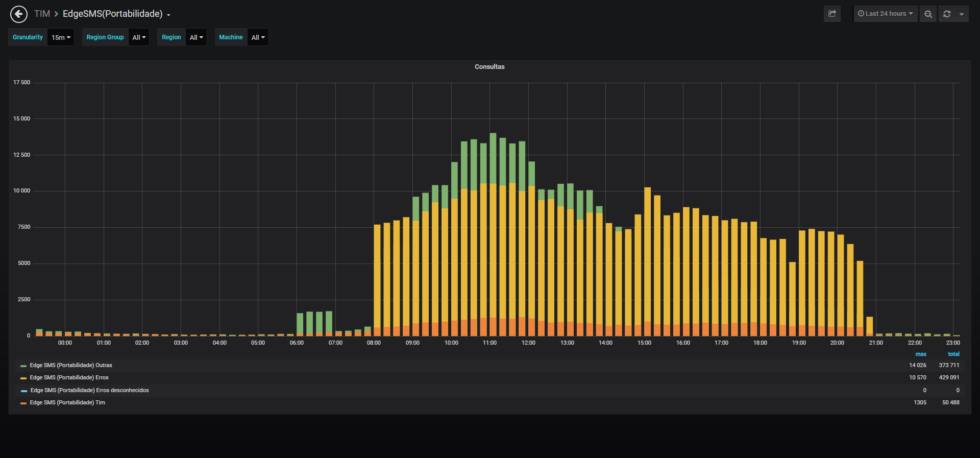Open the Granularity 15m dropdown
This screenshot has height=458, width=980.
[61, 37]
